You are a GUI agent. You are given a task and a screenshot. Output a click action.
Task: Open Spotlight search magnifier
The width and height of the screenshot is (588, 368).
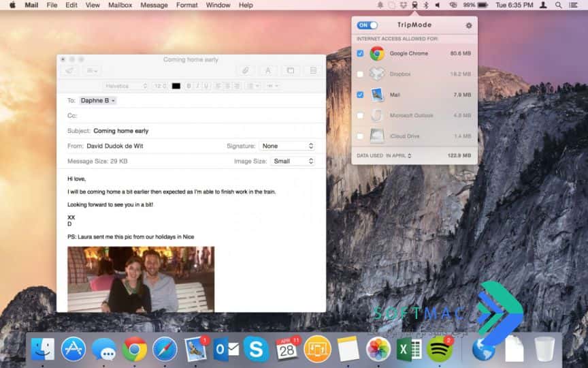[558, 5]
